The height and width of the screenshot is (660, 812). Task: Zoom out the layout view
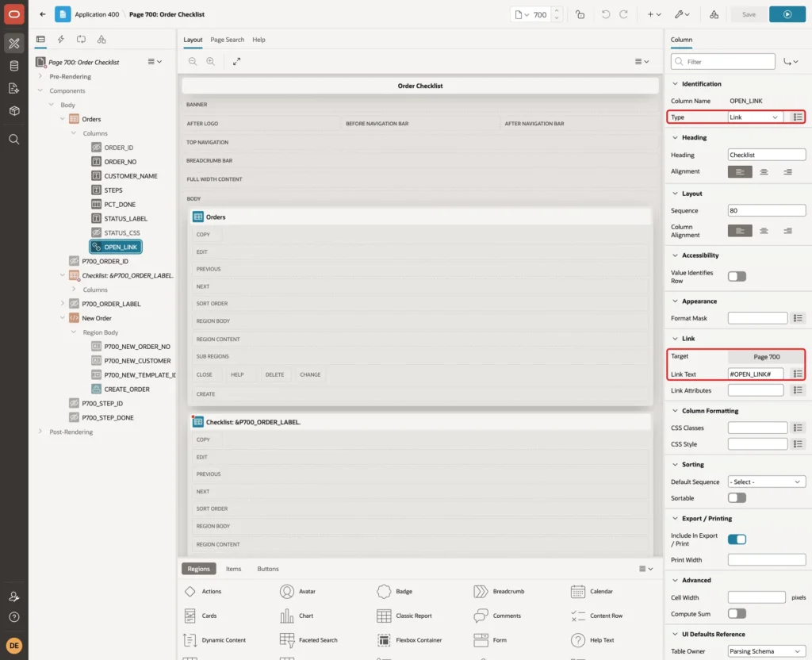(x=193, y=62)
